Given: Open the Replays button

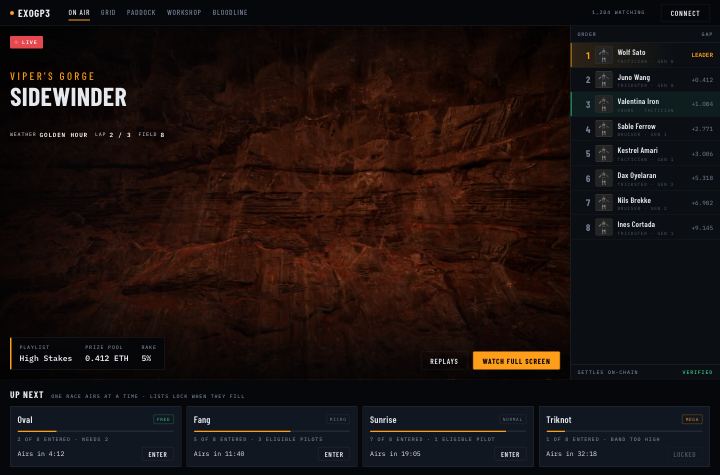Looking at the screenshot, I should point(444,362).
